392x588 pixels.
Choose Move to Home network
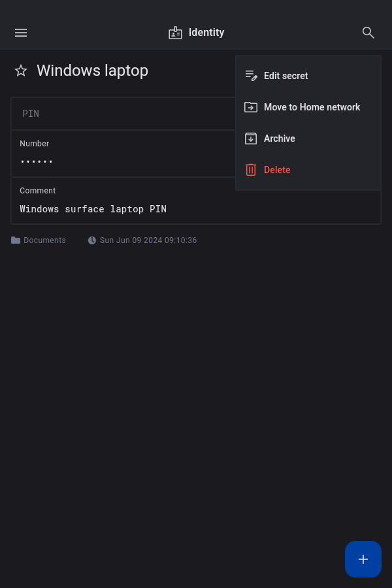[x=312, y=107]
